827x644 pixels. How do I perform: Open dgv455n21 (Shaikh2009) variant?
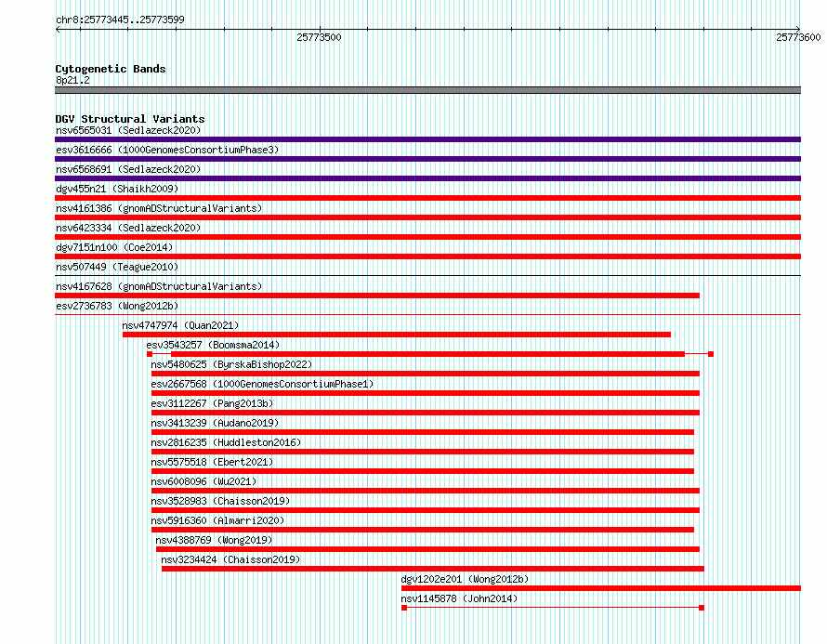[117, 189]
